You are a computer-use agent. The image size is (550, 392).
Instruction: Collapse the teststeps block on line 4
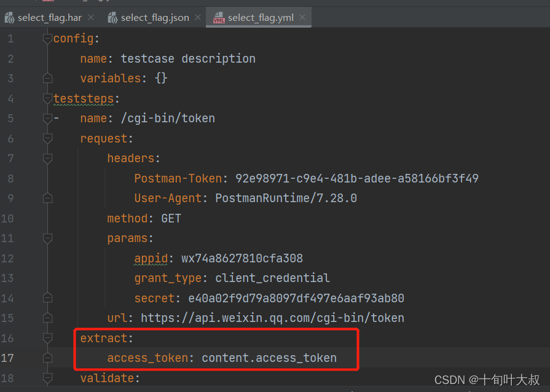[47, 98]
